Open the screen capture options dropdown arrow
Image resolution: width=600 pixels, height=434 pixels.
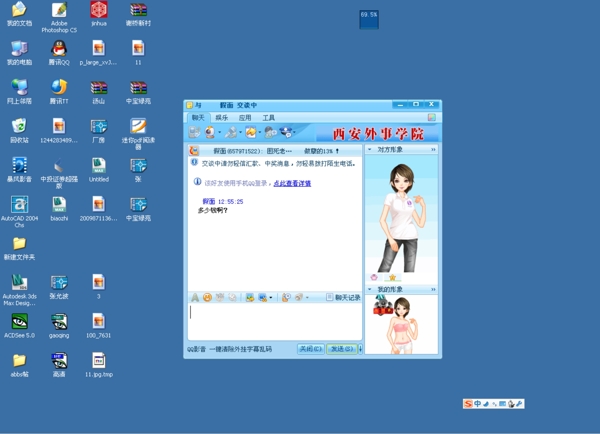[271, 298]
